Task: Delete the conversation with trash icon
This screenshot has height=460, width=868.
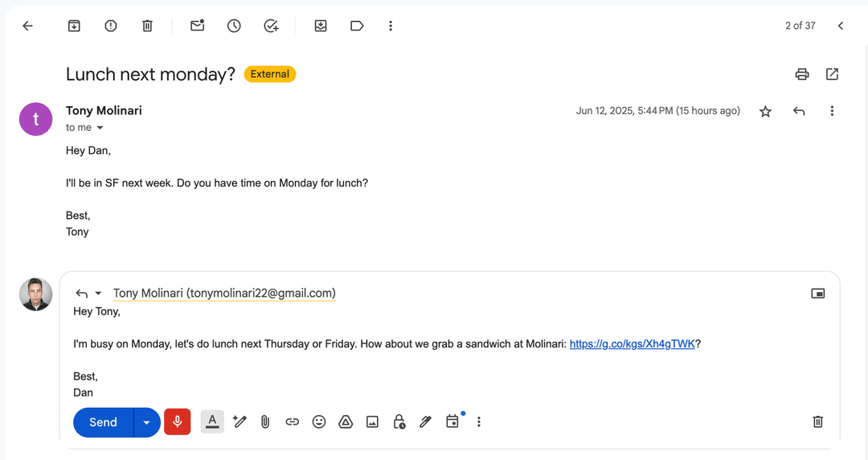Action: [147, 26]
